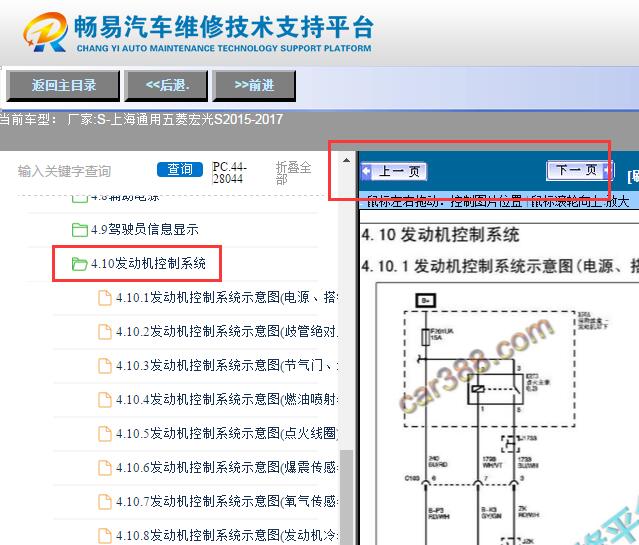Screen dimensions: 639x545
Task: Click the 返回主目录 button
Action: [63, 86]
